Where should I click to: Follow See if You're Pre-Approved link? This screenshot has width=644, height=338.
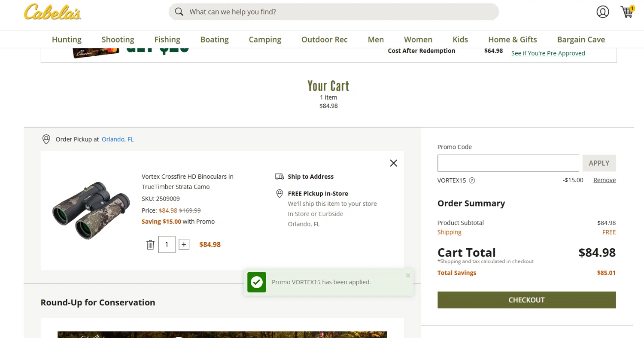click(x=548, y=53)
